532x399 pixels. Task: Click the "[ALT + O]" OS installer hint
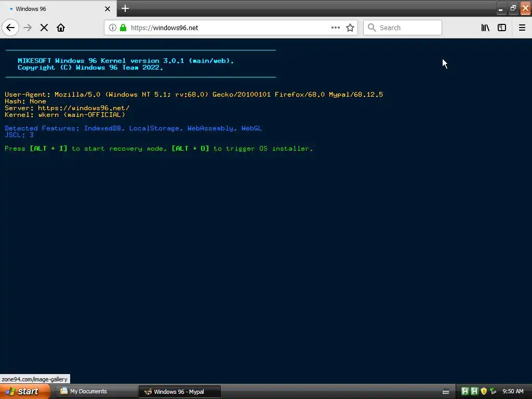point(190,149)
